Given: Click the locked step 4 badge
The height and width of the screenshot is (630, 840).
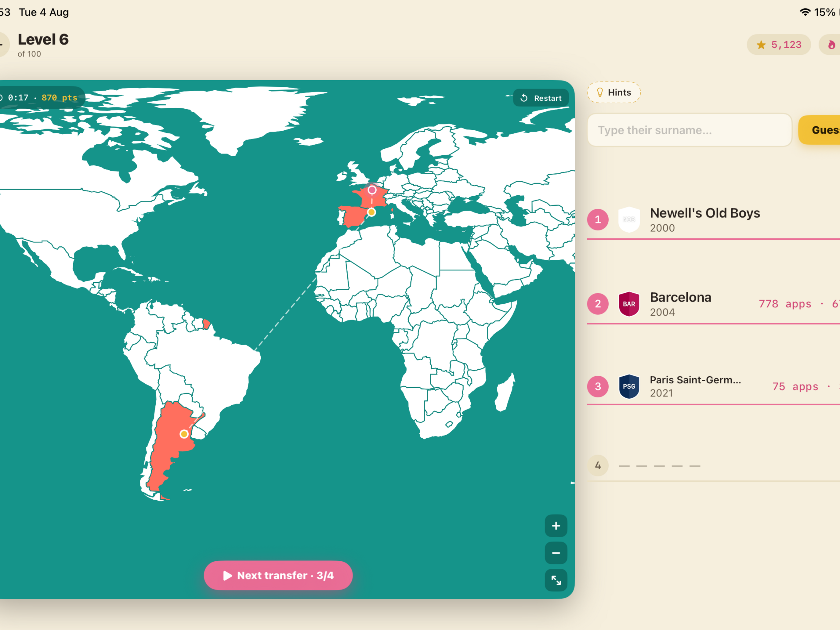Looking at the screenshot, I should pyautogui.click(x=598, y=465).
